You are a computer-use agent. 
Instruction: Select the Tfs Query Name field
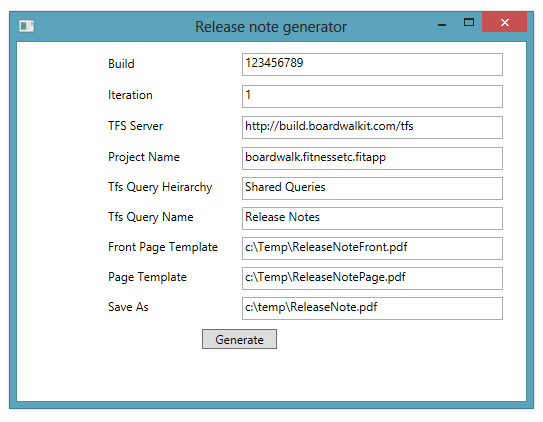pyautogui.click(x=372, y=218)
